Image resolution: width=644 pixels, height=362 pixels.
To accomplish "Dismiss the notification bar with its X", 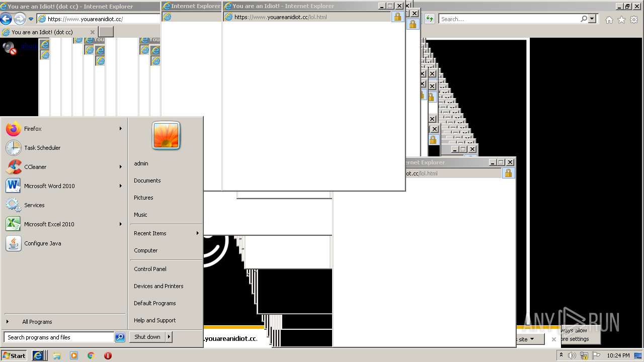I will point(553,339).
